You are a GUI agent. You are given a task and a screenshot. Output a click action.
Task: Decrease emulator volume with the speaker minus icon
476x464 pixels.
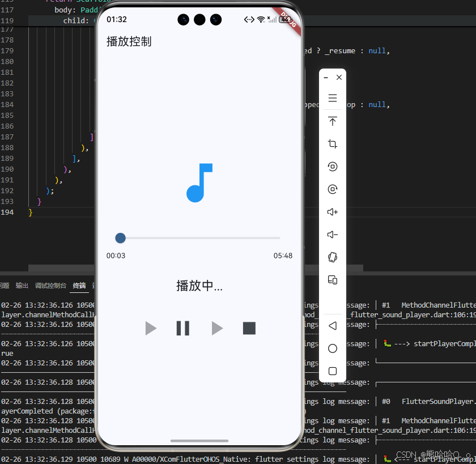click(333, 235)
